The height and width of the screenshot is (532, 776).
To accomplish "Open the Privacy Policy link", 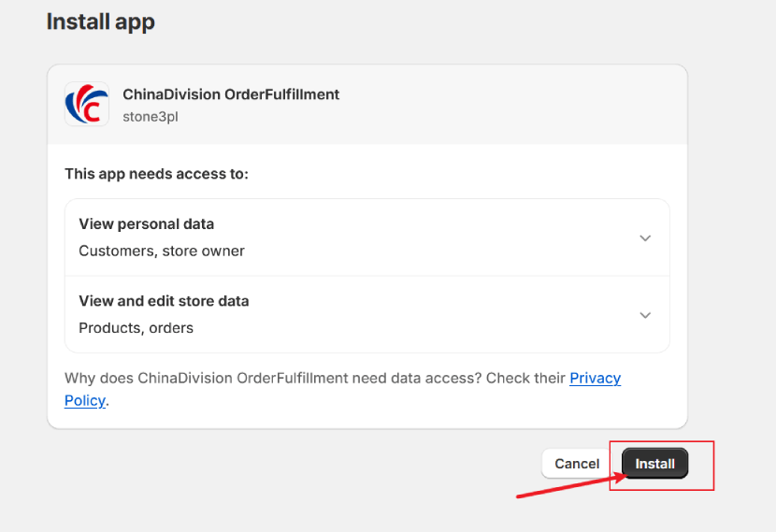I will 595,378.
